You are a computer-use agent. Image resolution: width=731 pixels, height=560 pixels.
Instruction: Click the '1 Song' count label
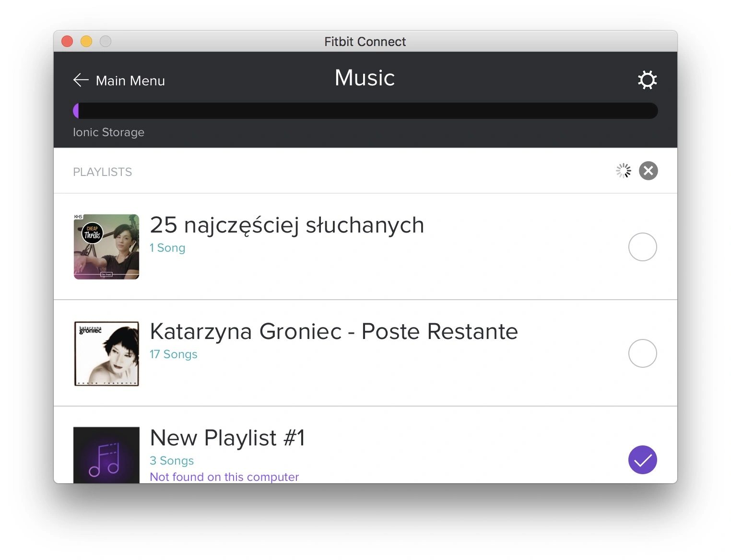click(167, 248)
